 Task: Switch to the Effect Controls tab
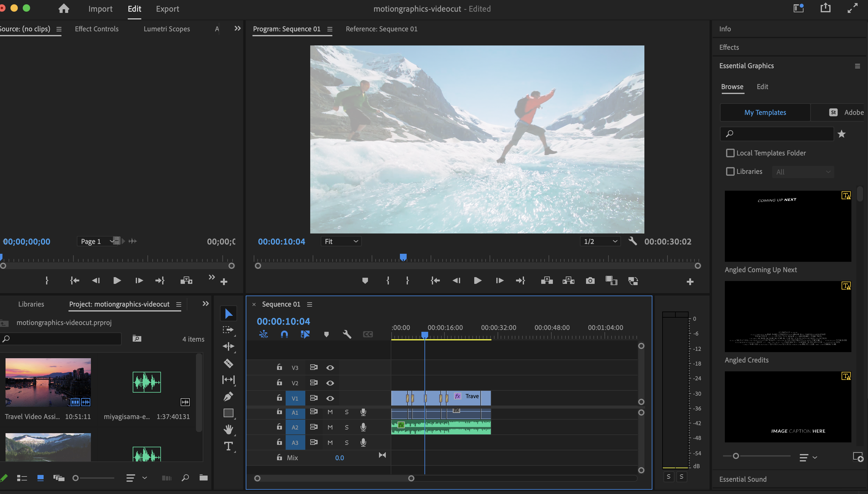(x=97, y=29)
